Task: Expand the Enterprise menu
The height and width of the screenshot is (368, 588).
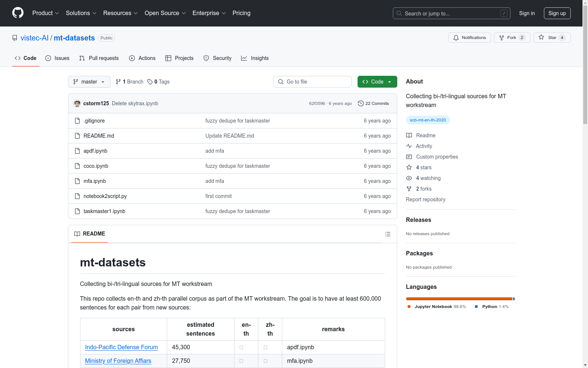Action: pyautogui.click(x=209, y=13)
